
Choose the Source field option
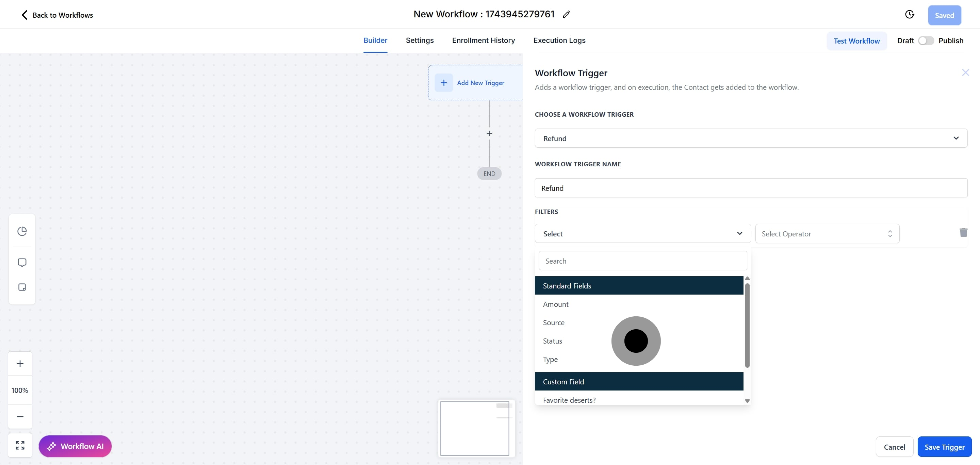coord(639,322)
